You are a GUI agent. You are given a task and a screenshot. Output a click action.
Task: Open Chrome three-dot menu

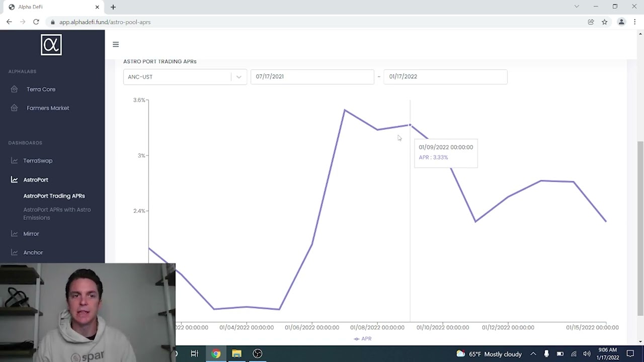coord(635,22)
